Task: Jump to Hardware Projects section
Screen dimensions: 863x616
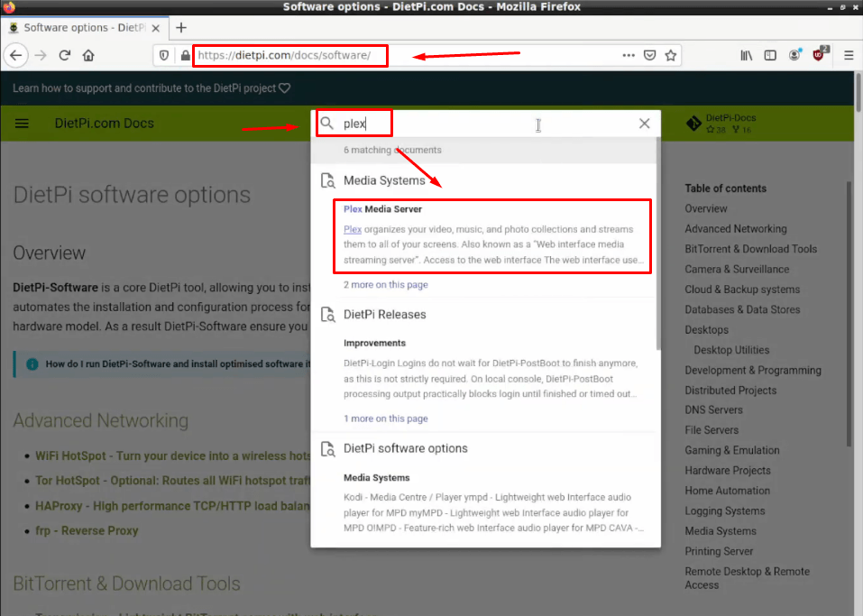Action: point(728,471)
